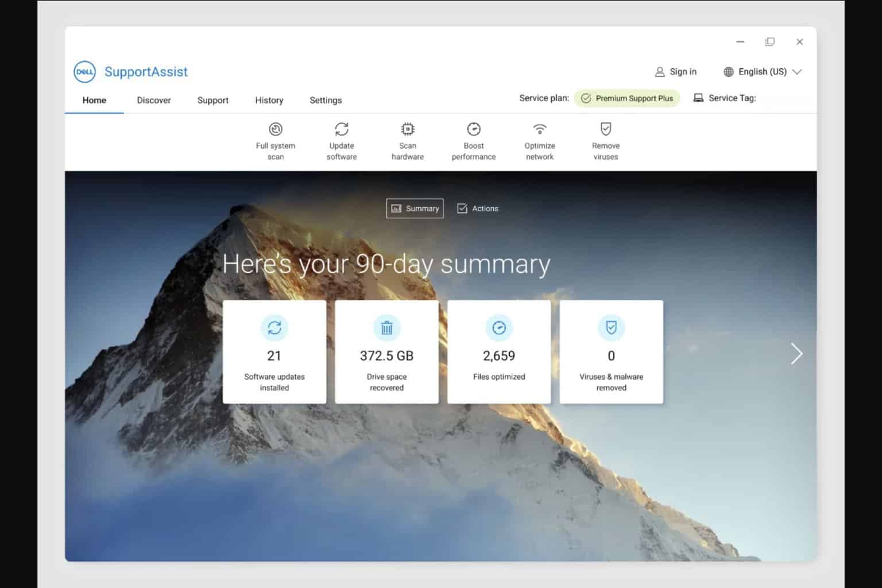Open the 2,659 Files optimized card
The image size is (882, 588).
pos(499,352)
